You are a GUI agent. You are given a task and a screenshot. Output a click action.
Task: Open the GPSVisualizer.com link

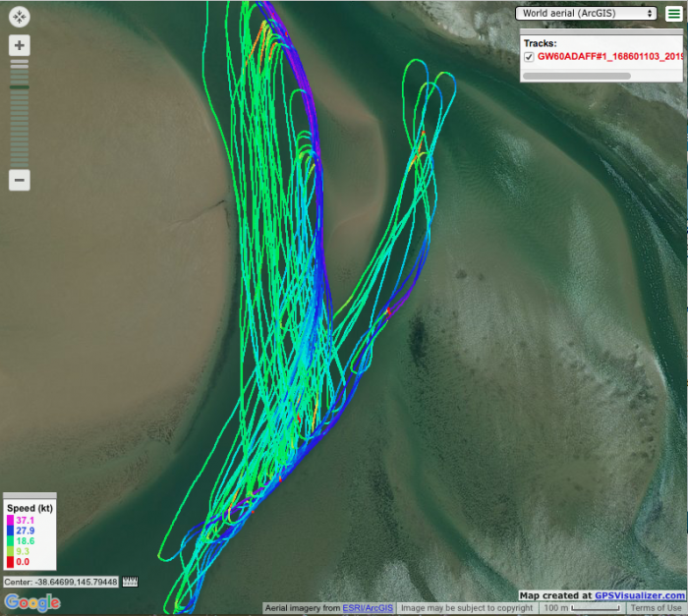639,595
